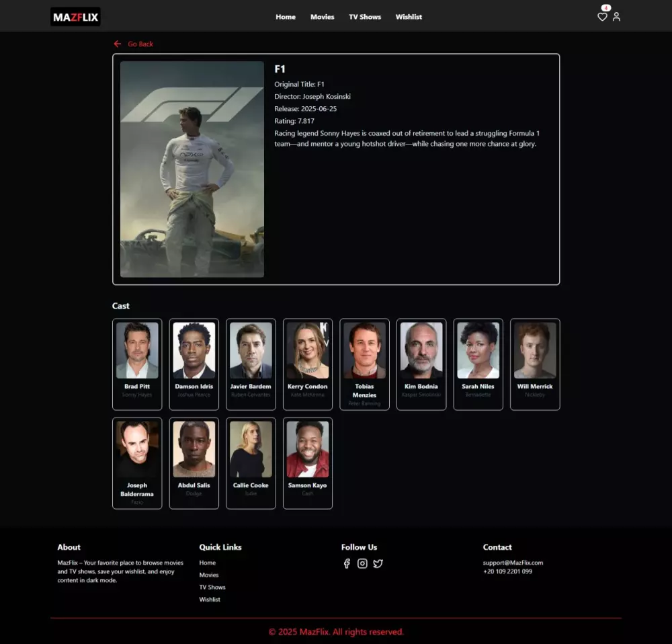
Task: Click the phone number in Contact section
Action: pyautogui.click(x=508, y=571)
